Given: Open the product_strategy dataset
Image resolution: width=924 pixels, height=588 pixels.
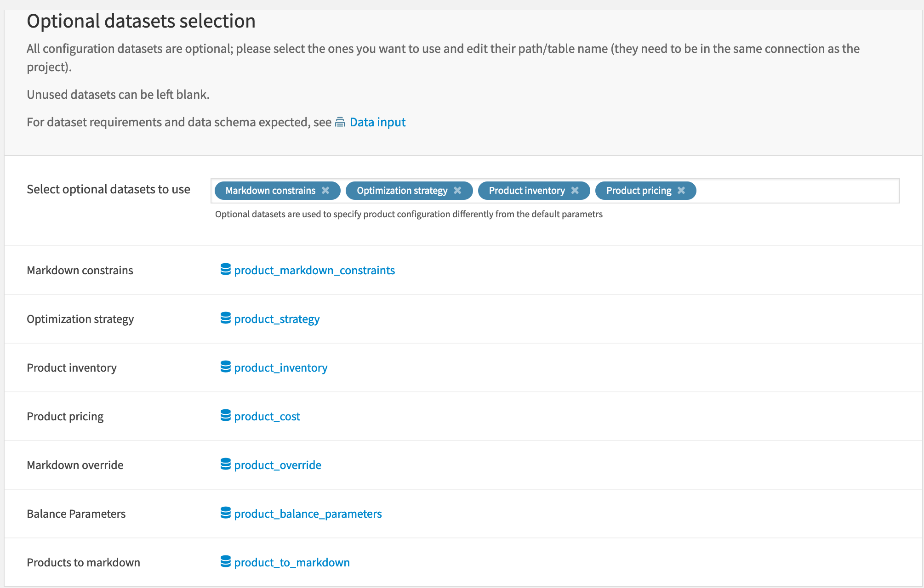Looking at the screenshot, I should (276, 319).
